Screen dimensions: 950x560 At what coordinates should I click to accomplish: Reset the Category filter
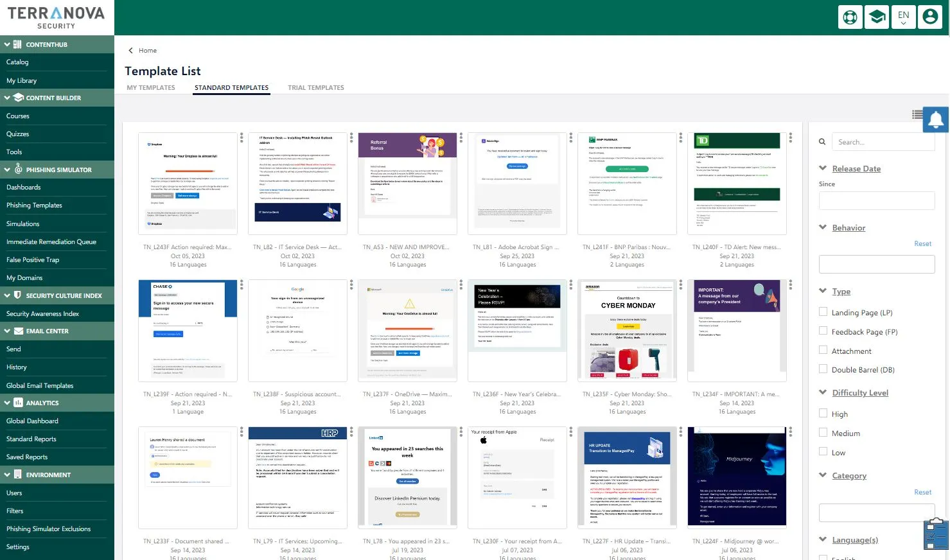click(923, 493)
